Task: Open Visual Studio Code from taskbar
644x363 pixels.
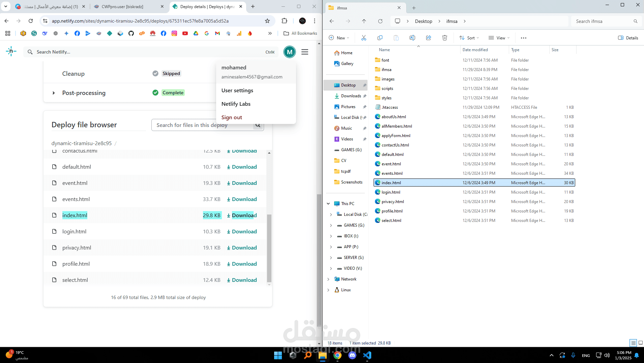Action: pyautogui.click(x=367, y=355)
